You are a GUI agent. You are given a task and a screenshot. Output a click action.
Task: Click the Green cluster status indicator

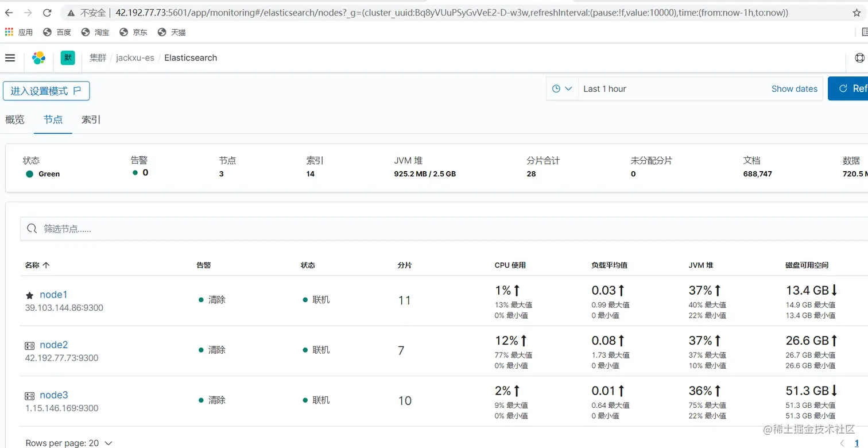coord(43,174)
